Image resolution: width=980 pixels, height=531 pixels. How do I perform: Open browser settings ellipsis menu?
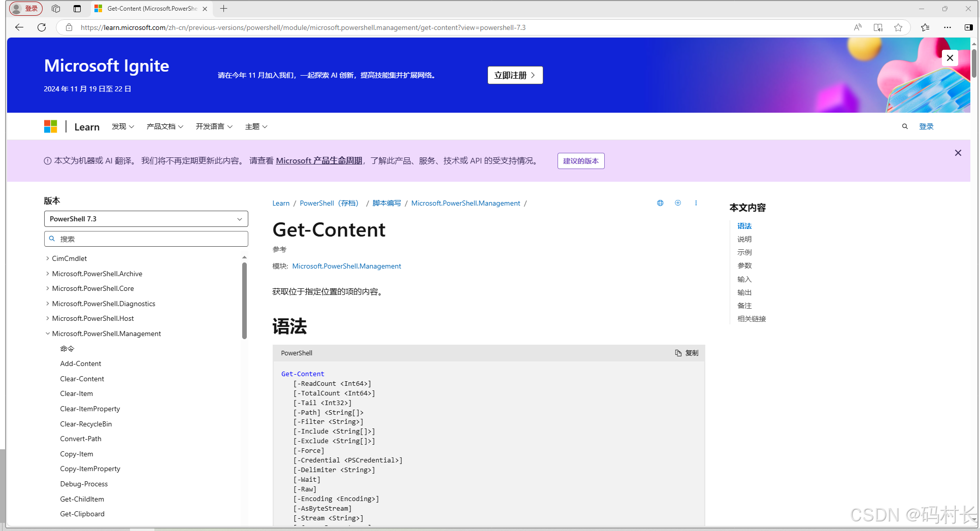tap(948, 27)
